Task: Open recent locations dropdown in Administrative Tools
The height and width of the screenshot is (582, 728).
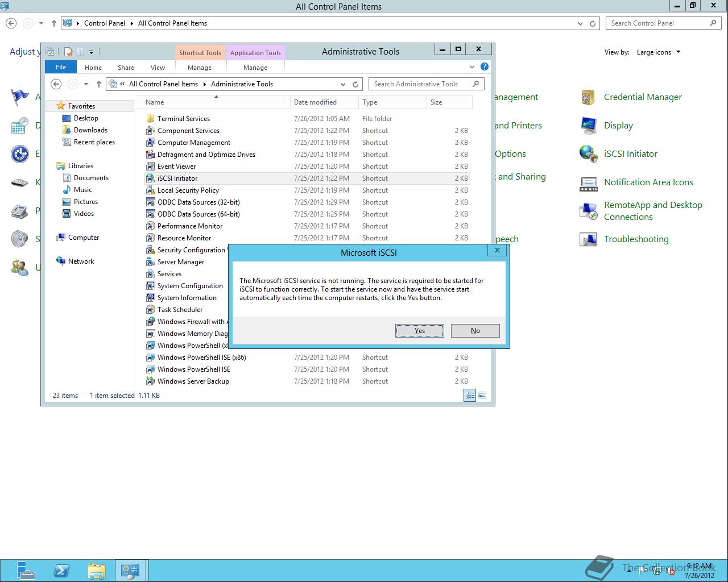Action: tap(86, 84)
